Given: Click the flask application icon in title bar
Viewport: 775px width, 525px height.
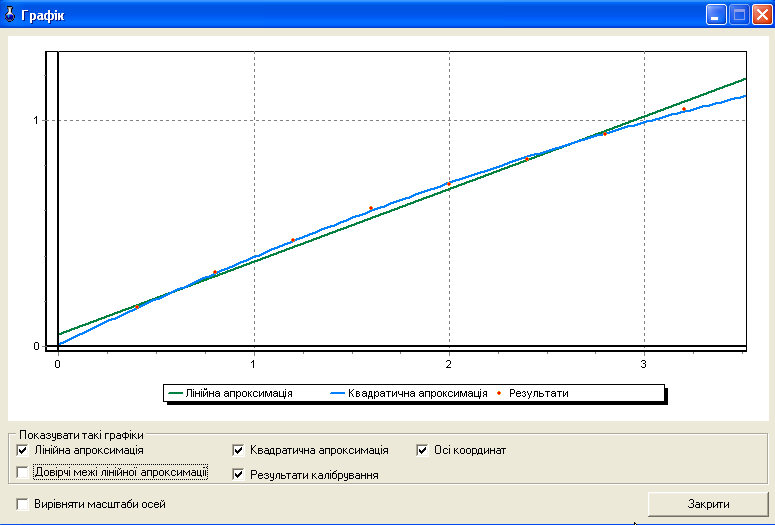Looking at the screenshot, I should coord(9,14).
